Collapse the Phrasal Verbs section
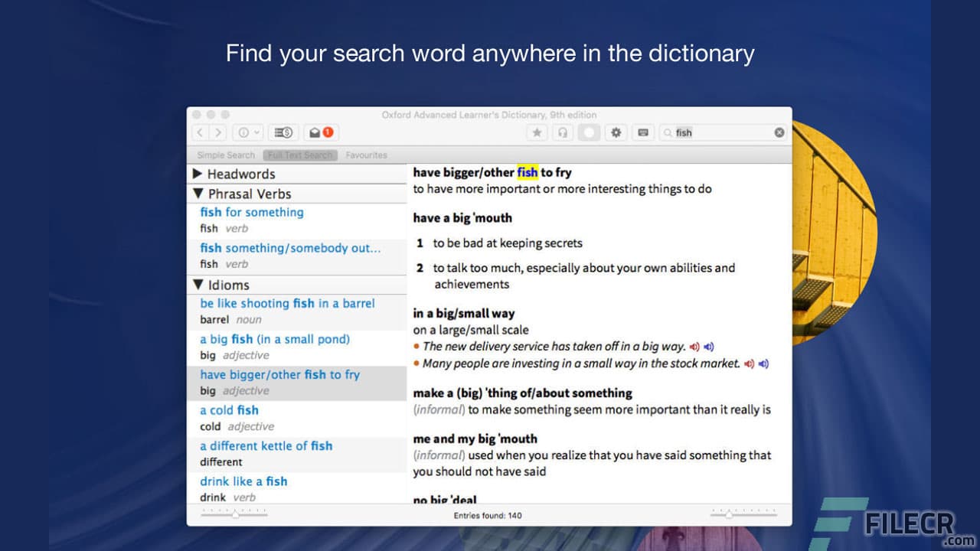Image resolution: width=980 pixels, height=551 pixels. [198, 194]
